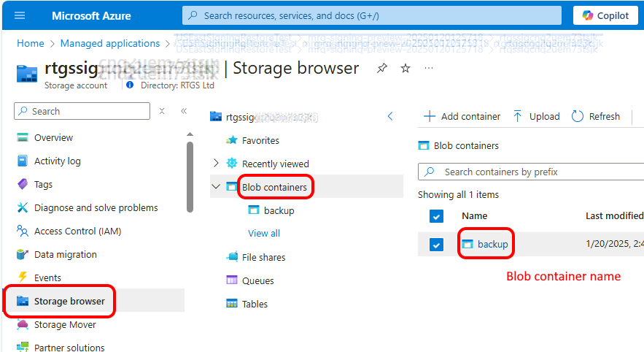The width and height of the screenshot is (644, 352).
Task: Expand the Recently viewed node
Action: click(x=216, y=164)
